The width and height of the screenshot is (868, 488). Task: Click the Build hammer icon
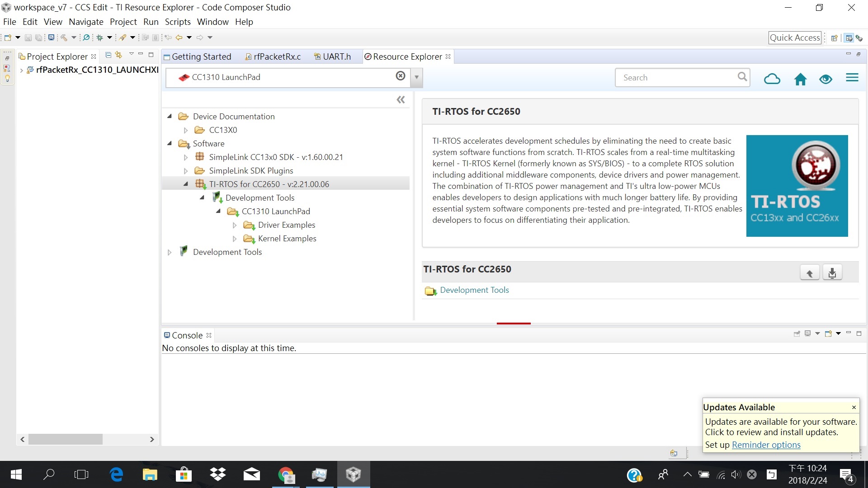(64, 38)
